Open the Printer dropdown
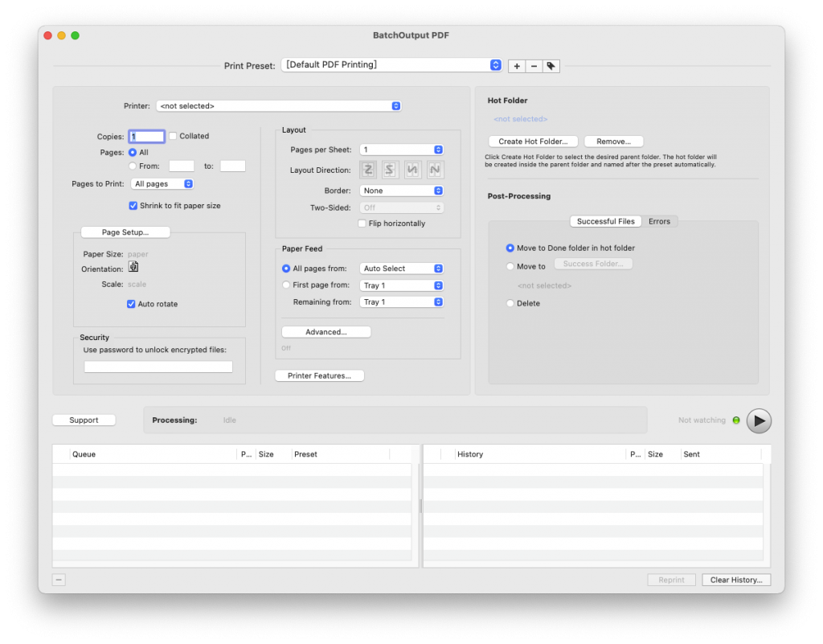 (279, 106)
